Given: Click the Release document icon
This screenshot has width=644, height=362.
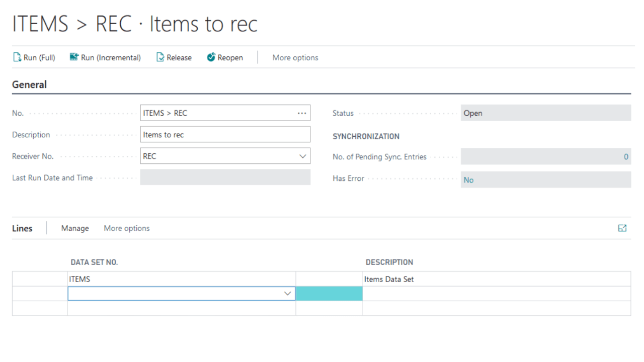Looking at the screenshot, I should click(x=160, y=57).
